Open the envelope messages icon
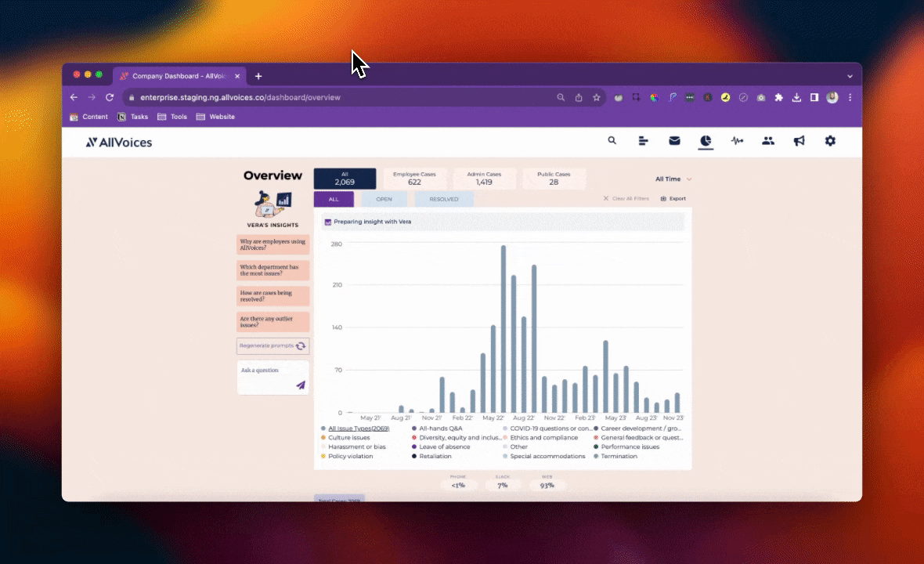The height and width of the screenshot is (564, 924). click(674, 141)
